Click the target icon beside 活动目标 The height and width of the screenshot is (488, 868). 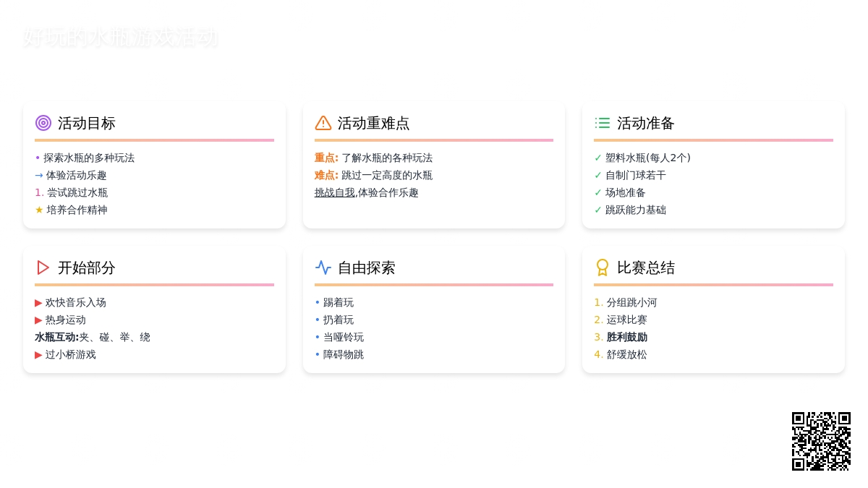coord(43,123)
